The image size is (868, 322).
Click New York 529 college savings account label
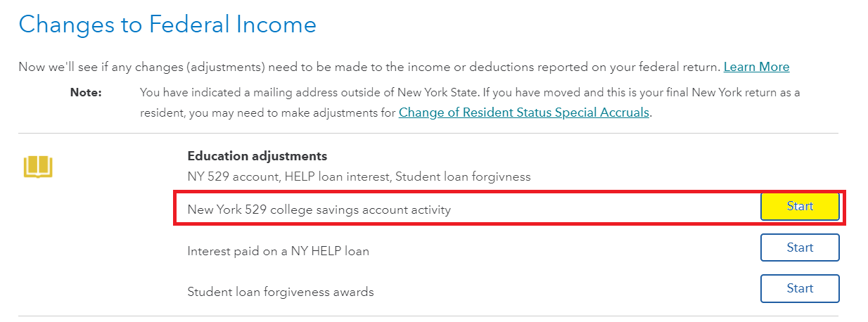coord(319,210)
